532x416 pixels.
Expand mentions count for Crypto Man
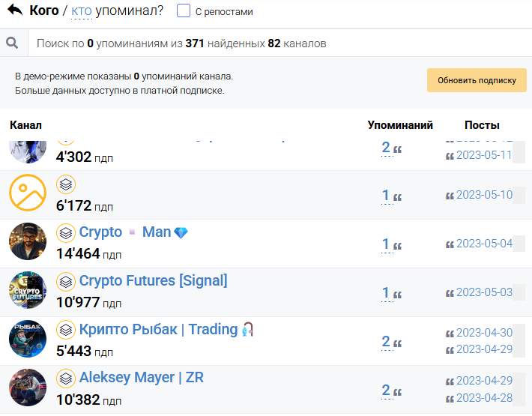point(385,244)
